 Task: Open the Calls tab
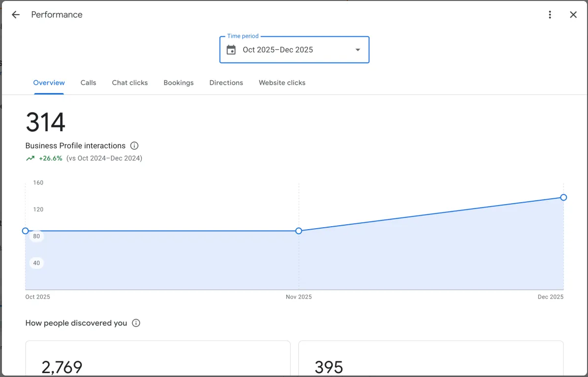(x=88, y=83)
